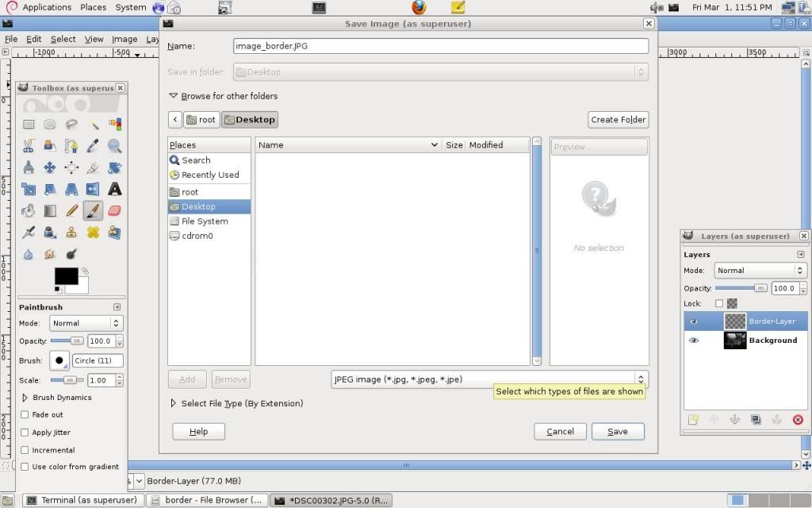Activate the Select by Color tool
Image resolution: width=812 pixels, height=508 pixels.
click(x=114, y=124)
